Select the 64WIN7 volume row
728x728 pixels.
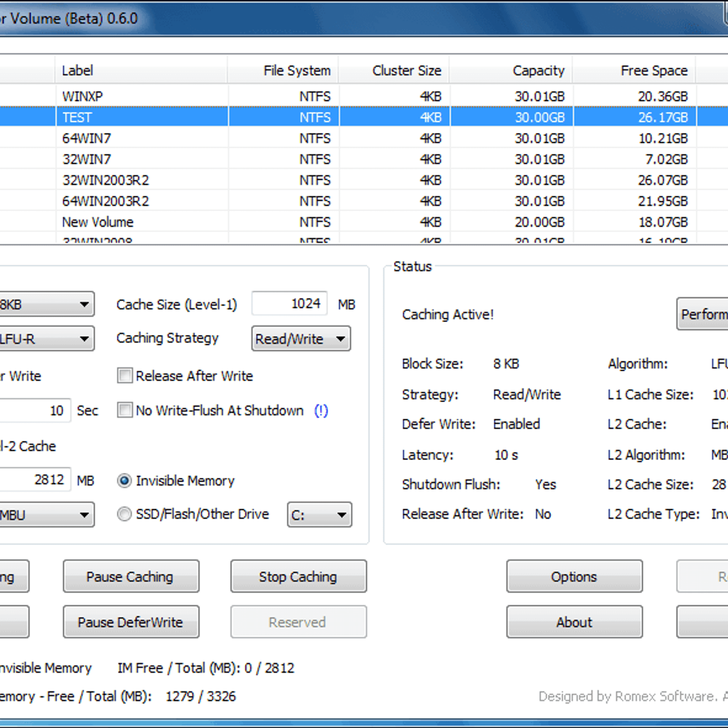pos(364,138)
